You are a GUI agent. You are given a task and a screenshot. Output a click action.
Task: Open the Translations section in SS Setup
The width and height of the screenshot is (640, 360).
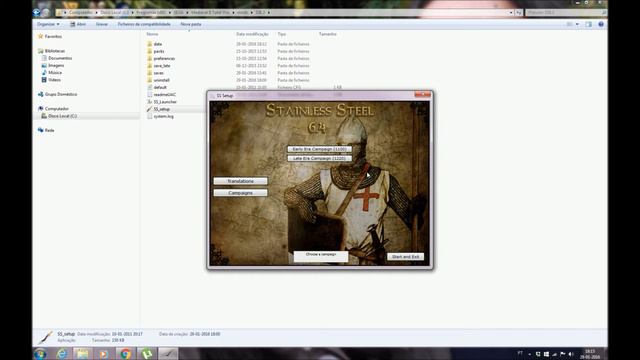coord(240,181)
